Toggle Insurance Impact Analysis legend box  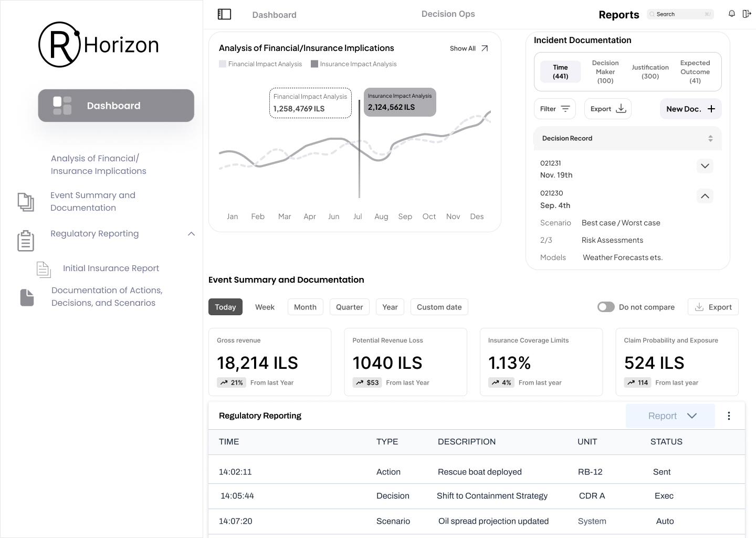[x=314, y=64]
